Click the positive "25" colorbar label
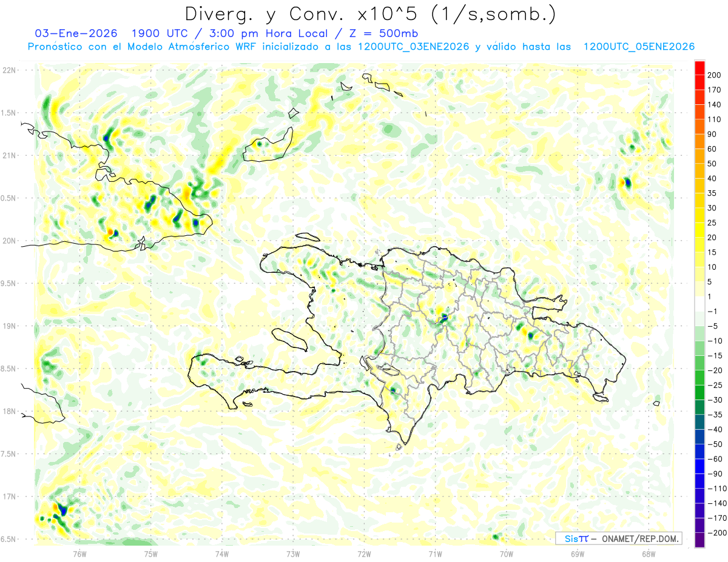Viewport: 728px width, 562px height. point(712,223)
